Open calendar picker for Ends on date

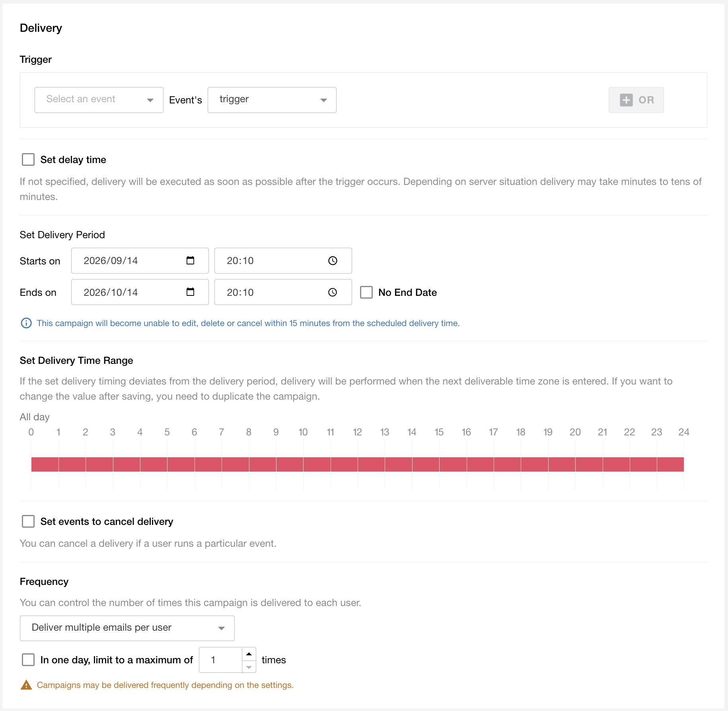pyautogui.click(x=190, y=292)
